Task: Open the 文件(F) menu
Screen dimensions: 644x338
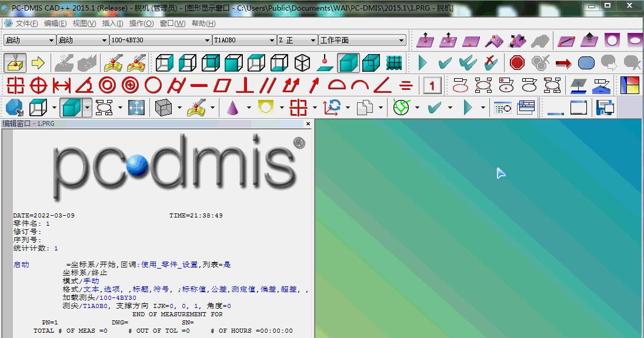Action: point(26,24)
